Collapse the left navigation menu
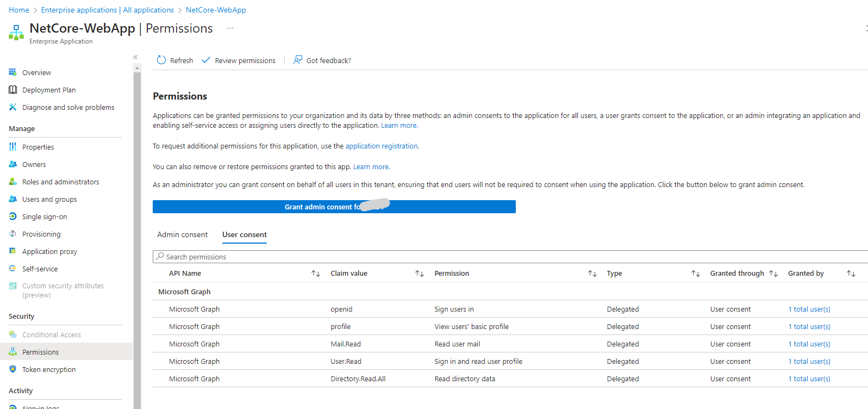This screenshot has height=409, width=868. click(x=135, y=57)
